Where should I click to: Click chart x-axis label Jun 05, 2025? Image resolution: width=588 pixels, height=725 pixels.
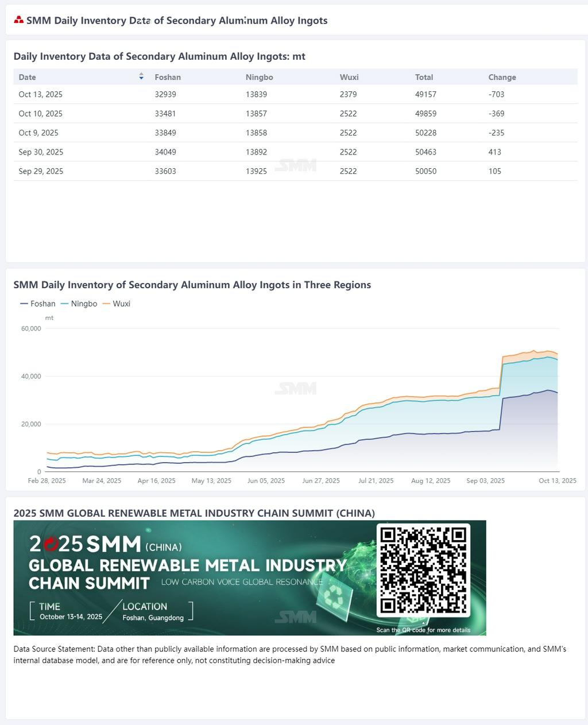click(266, 480)
